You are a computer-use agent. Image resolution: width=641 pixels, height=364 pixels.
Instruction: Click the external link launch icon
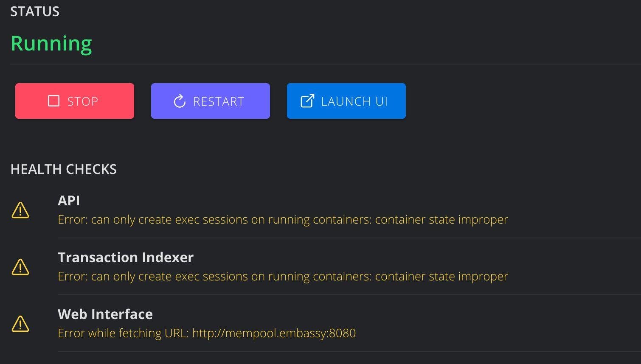coord(307,101)
